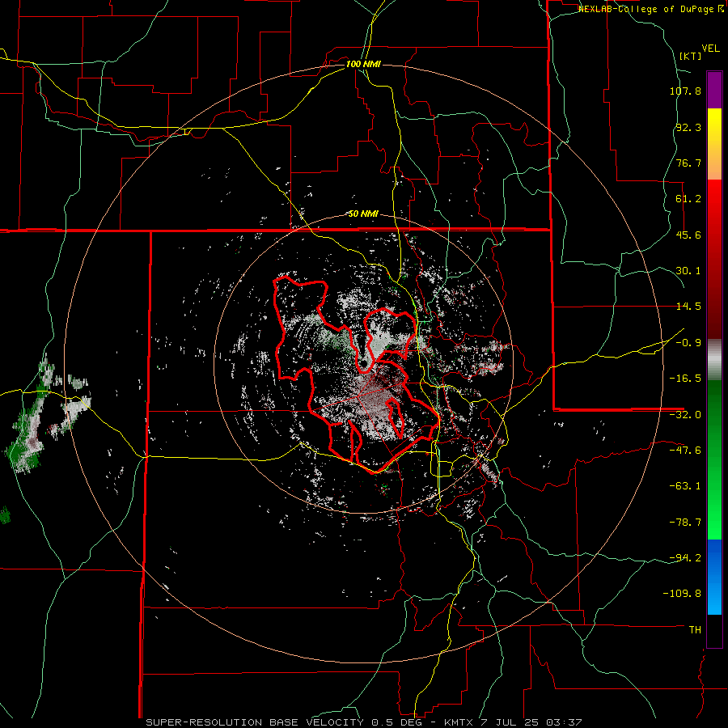Select the 107.8 value on velocity scale
728x728 pixels.
pyautogui.click(x=685, y=91)
